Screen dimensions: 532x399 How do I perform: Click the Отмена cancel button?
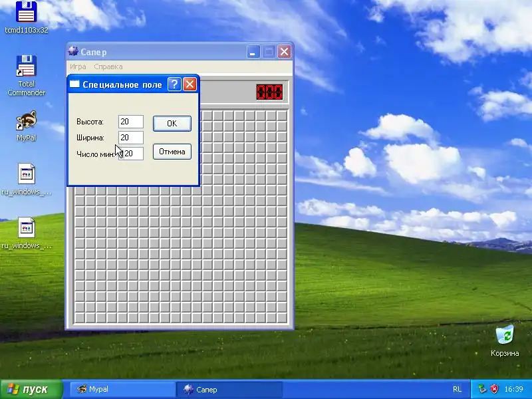point(172,152)
